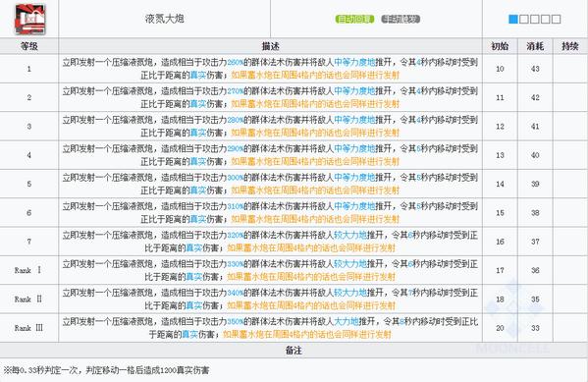The height and width of the screenshot is (382, 588).
Task: Click the 液氮大炮 skill icon
Action: click(x=29, y=19)
